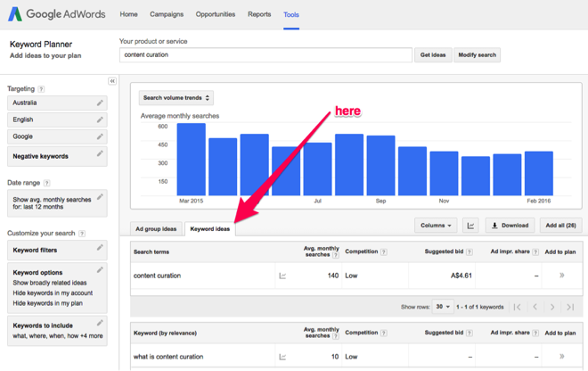Viewport: 588px width, 371px height.
Task: Go to previous page of keywords
Action: pos(535,307)
